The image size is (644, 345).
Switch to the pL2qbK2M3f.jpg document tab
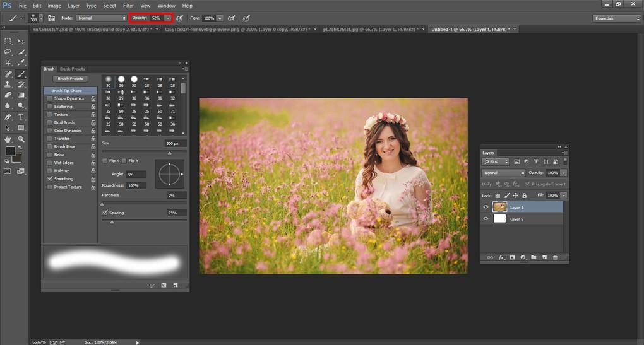coord(371,30)
